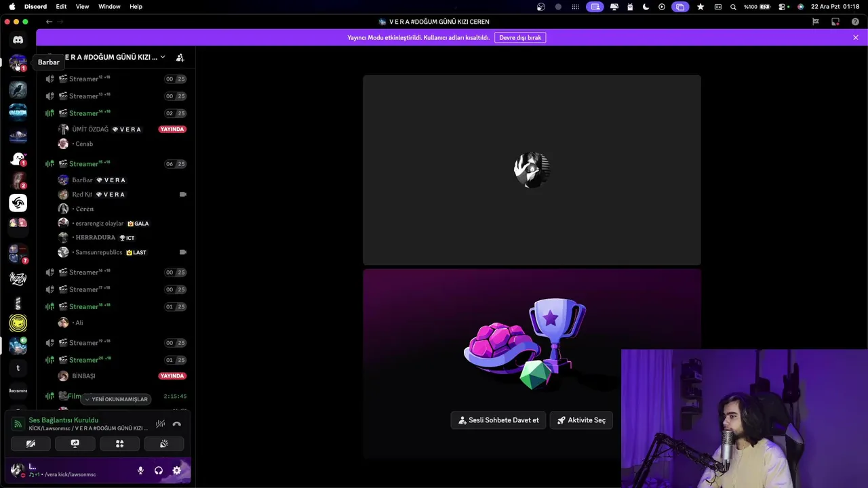Image resolution: width=868 pixels, height=488 pixels.
Task: Click user HERRADURA in channel list
Action: tap(122, 238)
